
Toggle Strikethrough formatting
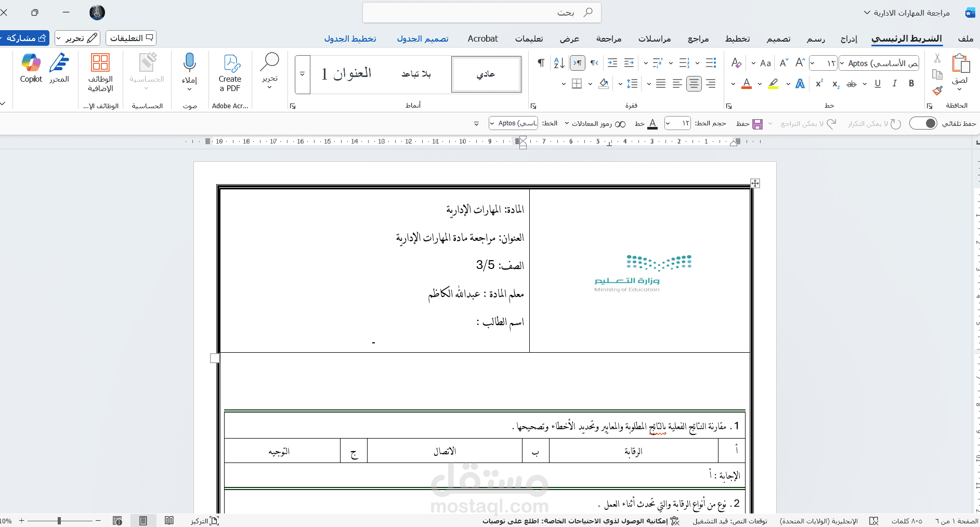pyautogui.click(x=852, y=84)
